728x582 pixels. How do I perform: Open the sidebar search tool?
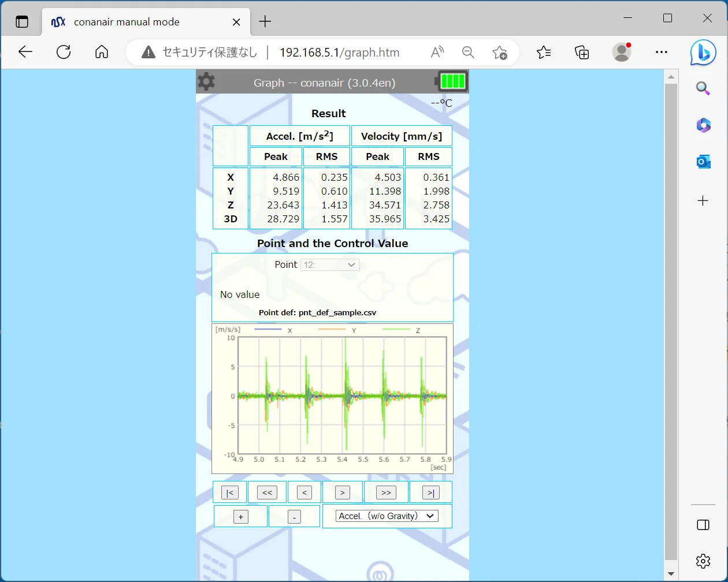(703, 88)
